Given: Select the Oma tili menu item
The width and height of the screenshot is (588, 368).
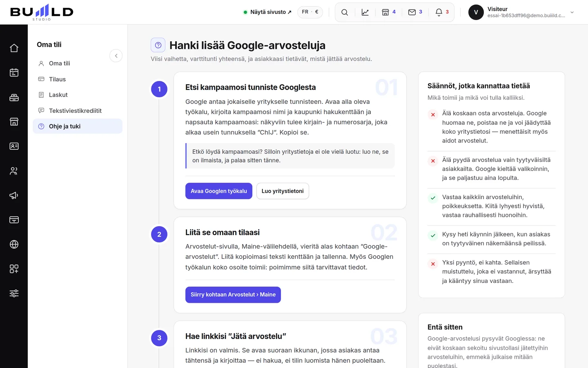Looking at the screenshot, I should coord(78,63).
